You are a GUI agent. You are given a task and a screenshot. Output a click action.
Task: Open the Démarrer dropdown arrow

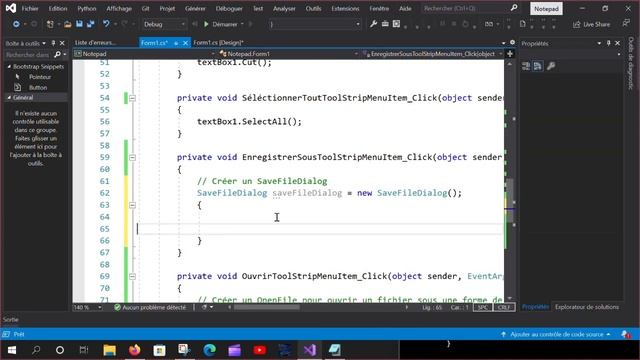pos(242,24)
